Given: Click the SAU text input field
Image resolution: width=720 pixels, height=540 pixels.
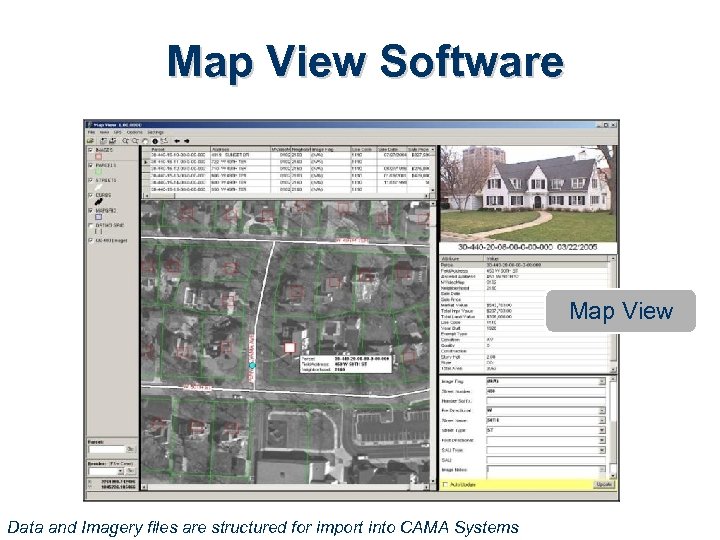Looking at the screenshot, I should pyautogui.click(x=546, y=460).
